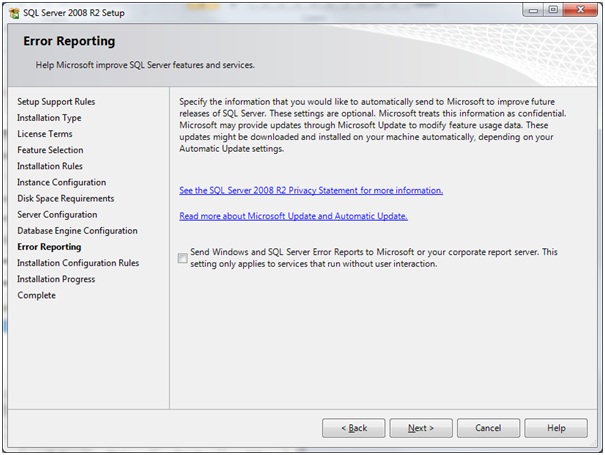This screenshot has height=455, width=605.
Task: Open Help for Error Reporting page
Action: point(556,428)
